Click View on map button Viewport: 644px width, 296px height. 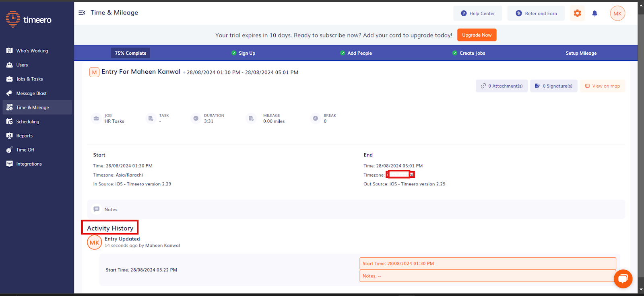(x=603, y=86)
